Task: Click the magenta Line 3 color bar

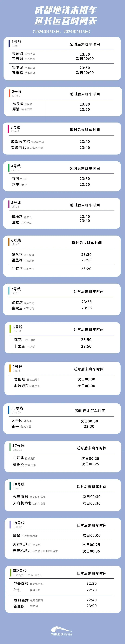Action: [x=8, y=129]
